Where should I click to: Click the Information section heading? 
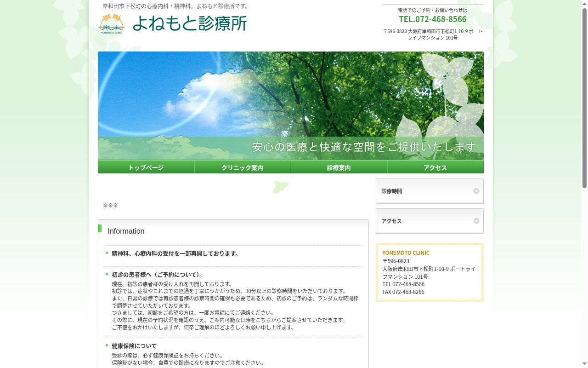(x=126, y=231)
